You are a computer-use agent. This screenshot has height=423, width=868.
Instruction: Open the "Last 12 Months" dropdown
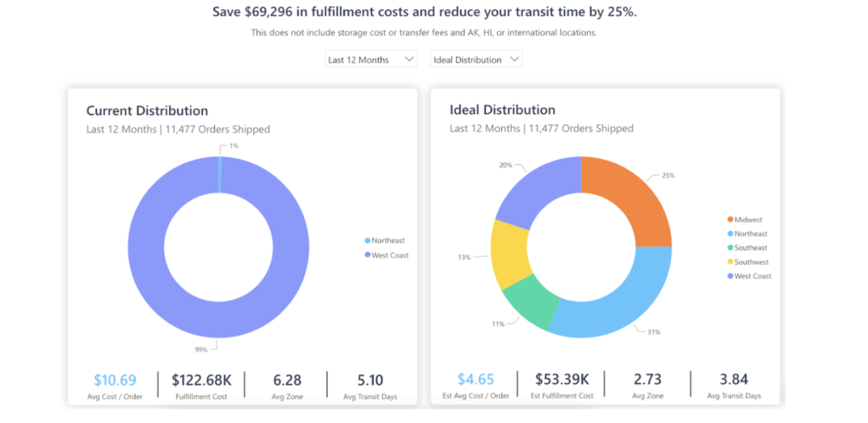click(x=371, y=60)
